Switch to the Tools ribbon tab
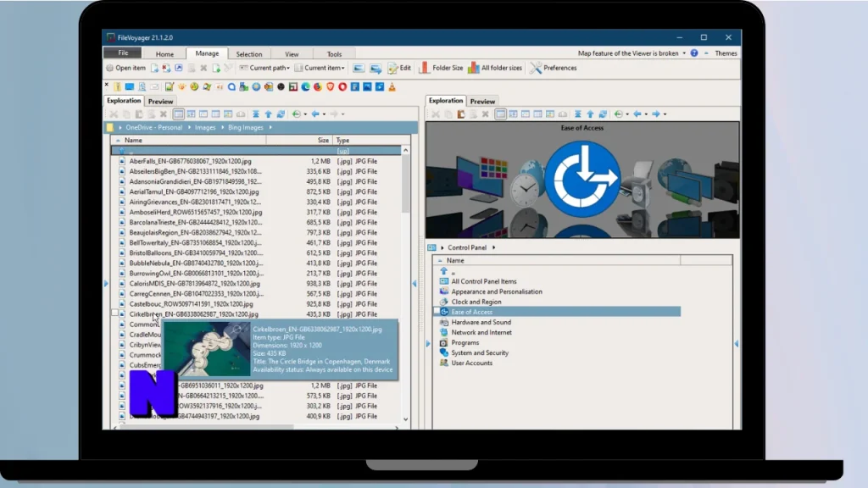The image size is (868, 488). (334, 54)
